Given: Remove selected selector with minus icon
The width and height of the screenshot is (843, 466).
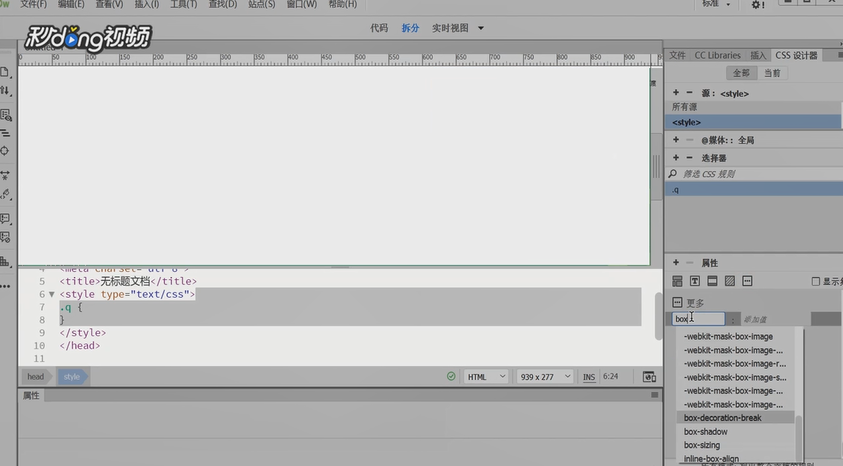Looking at the screenshot, I should click(x=689, y=157).
